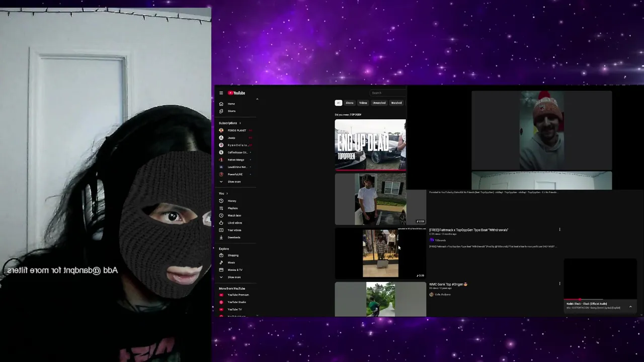Viewport: 644px width, 362px height.
Task: Open FOBOS PLANET channel avatar
Action: click(x=221, y=131)
